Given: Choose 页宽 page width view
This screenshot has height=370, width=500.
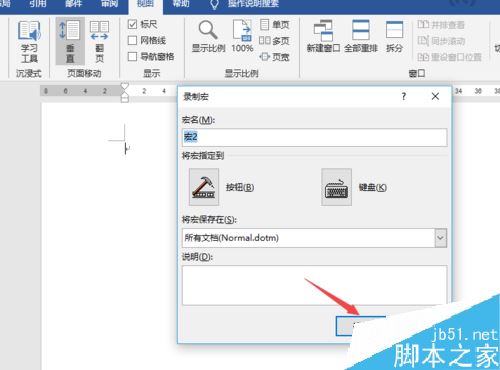Looking at the screenshot, I should tap(274, 57).
